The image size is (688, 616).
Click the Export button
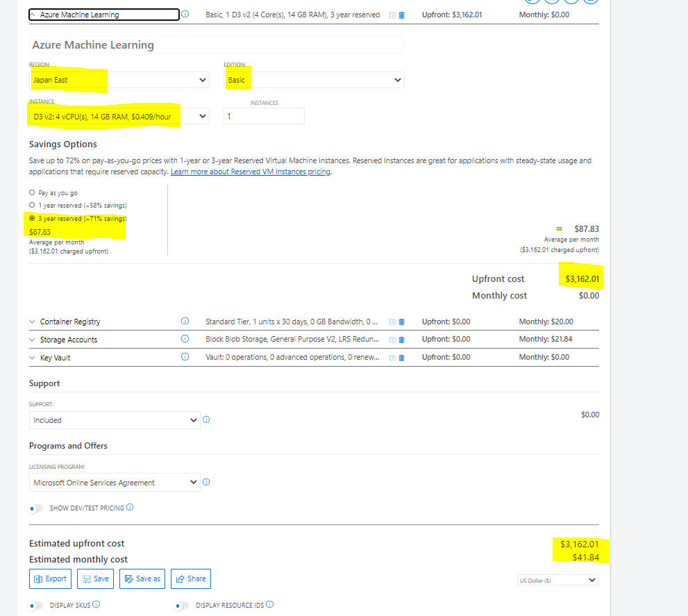coord(51,578)
